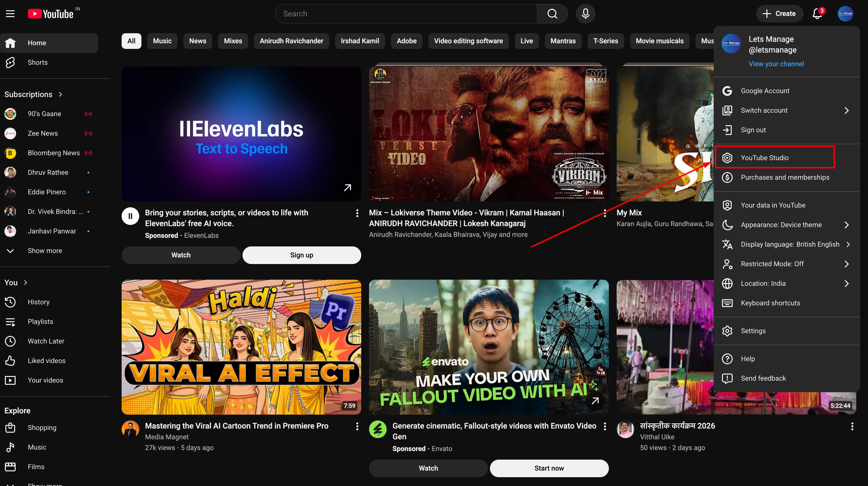
Task: Select the Music filter chip
Action: click(162, 41)
